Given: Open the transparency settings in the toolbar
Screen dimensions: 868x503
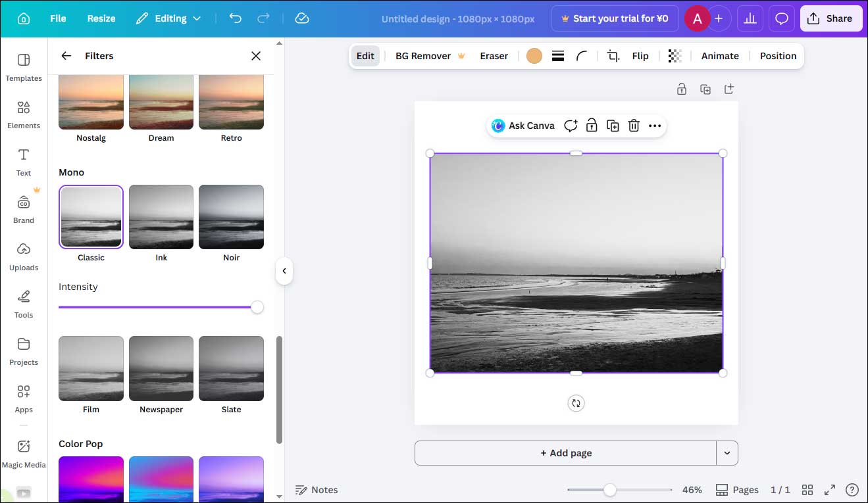Looking at the screenshot, I should tap(675, 56).
